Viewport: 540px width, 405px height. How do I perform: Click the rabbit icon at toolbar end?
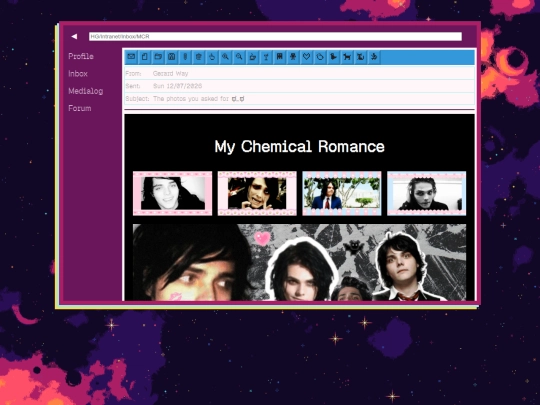coord(374,57)
